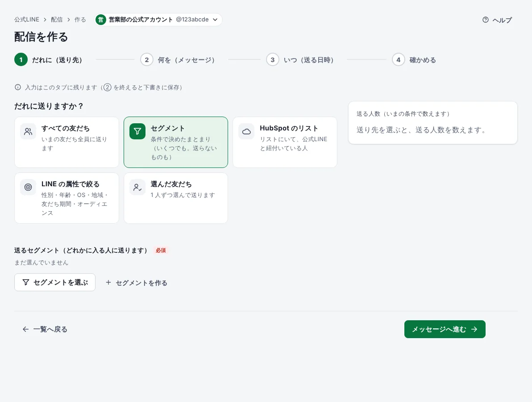Image resolution: width=532 pixels, height=402 pixels.
Task: Choose the 選んだ友だち option card
Action: [176, 198]
